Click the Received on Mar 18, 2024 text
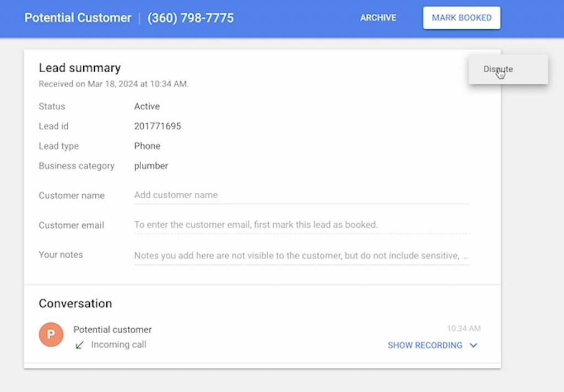564x392 pixels. tap(113, 84)
